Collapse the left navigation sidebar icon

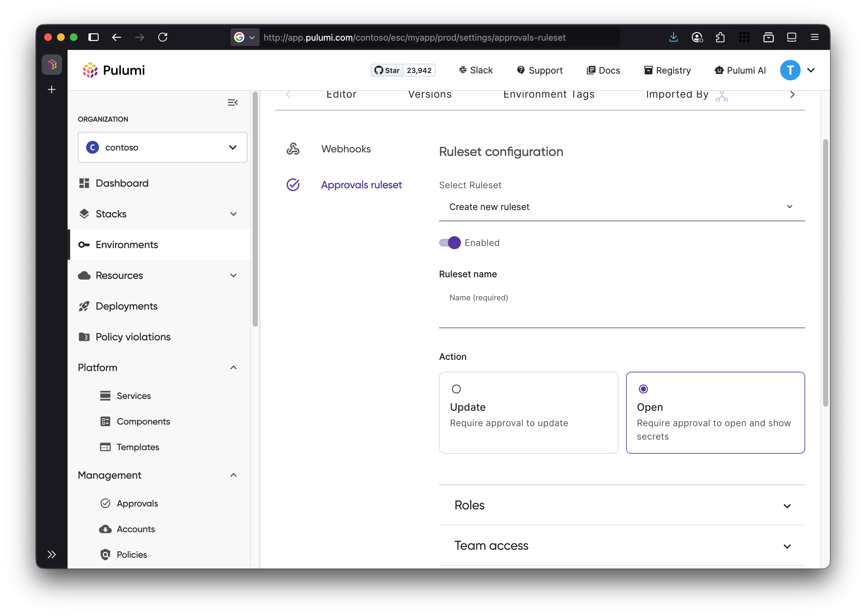(233, 102)
